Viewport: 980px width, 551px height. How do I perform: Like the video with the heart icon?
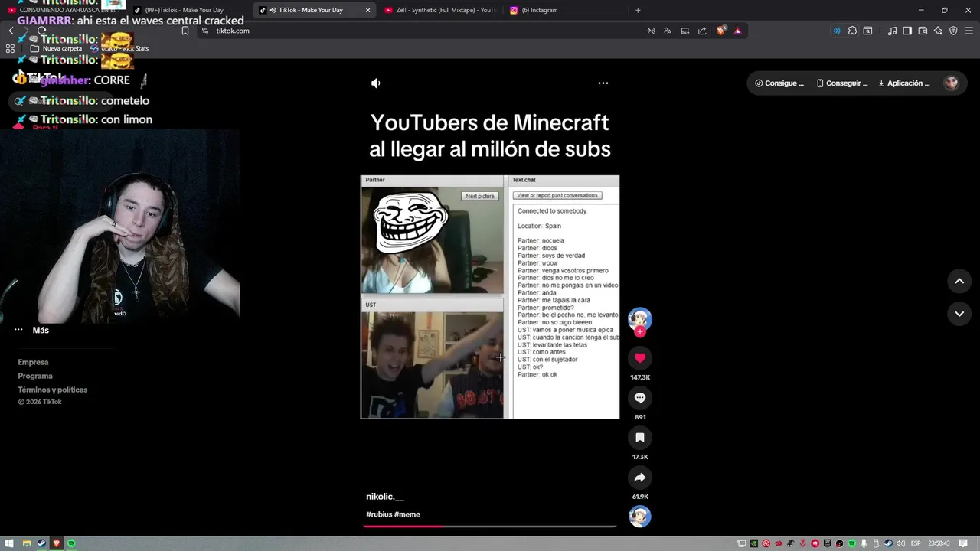tap(640, 357)
